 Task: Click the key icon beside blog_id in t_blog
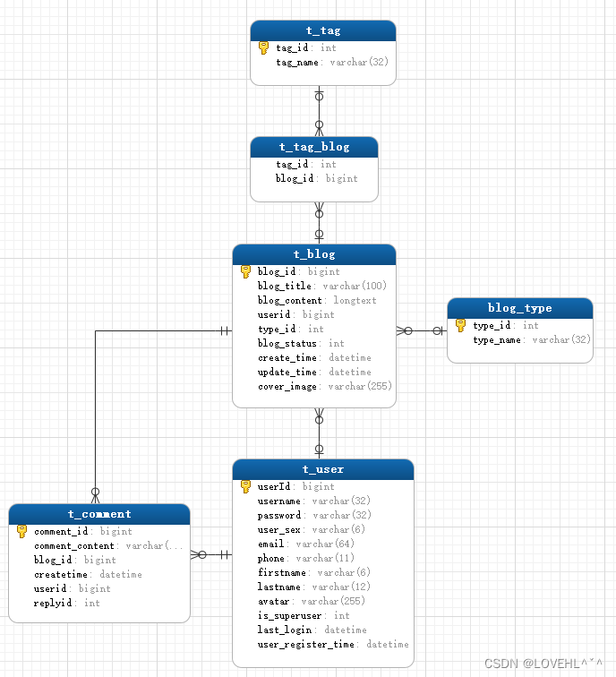[x=245, y=271]
